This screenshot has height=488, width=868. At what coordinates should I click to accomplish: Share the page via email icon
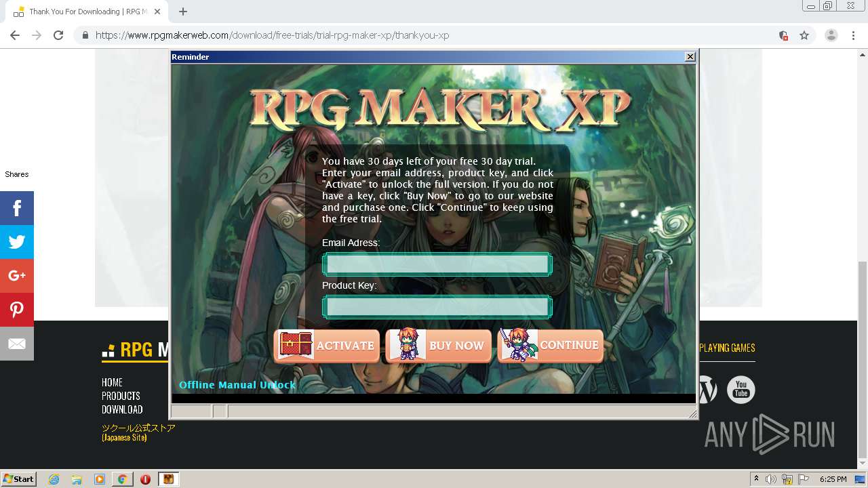[x=17, y=344]
